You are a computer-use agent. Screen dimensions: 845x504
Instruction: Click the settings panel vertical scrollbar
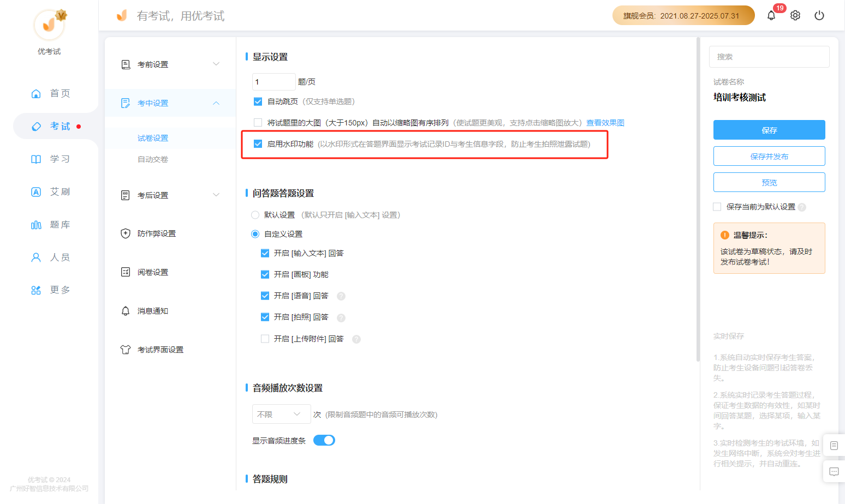point(698,199)
